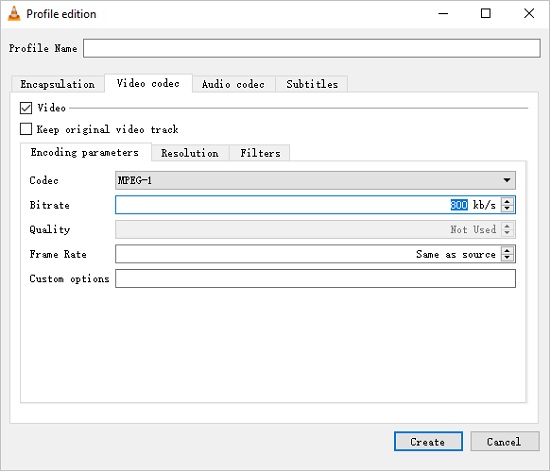This screenshot has height=471, width=550.
Task: Decrease Frame Rate with the down arrow
Action: [x=507, y=257]
